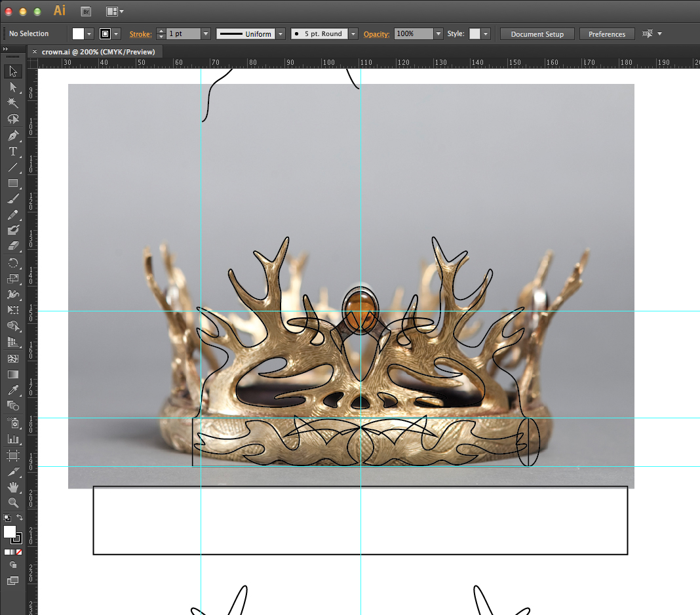This screenshot has width=700, height=615.
Task: Close the crown.ai document tab
Action: pos(34,52)
